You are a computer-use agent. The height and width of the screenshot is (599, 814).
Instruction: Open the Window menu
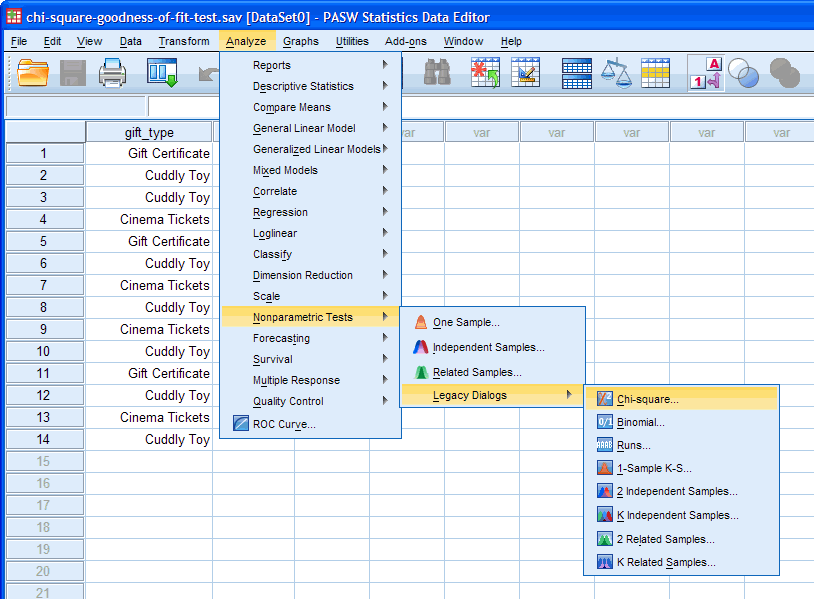point(463,41)
